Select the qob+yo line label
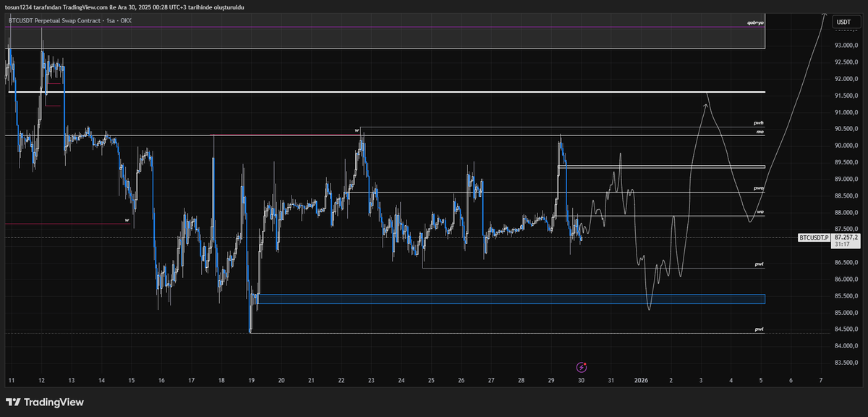This screenshot has width=868, height=417. (755, 23)
